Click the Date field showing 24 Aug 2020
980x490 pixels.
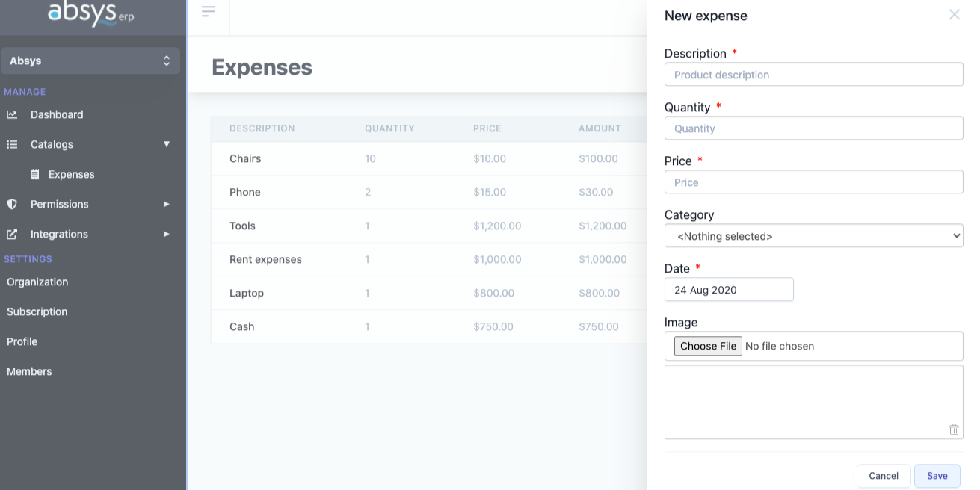click(x=729, y=289)
